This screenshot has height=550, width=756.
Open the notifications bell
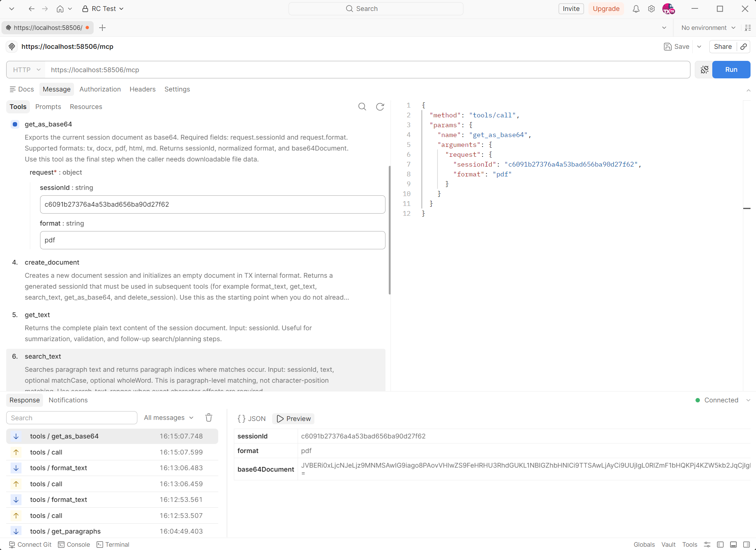636,8
